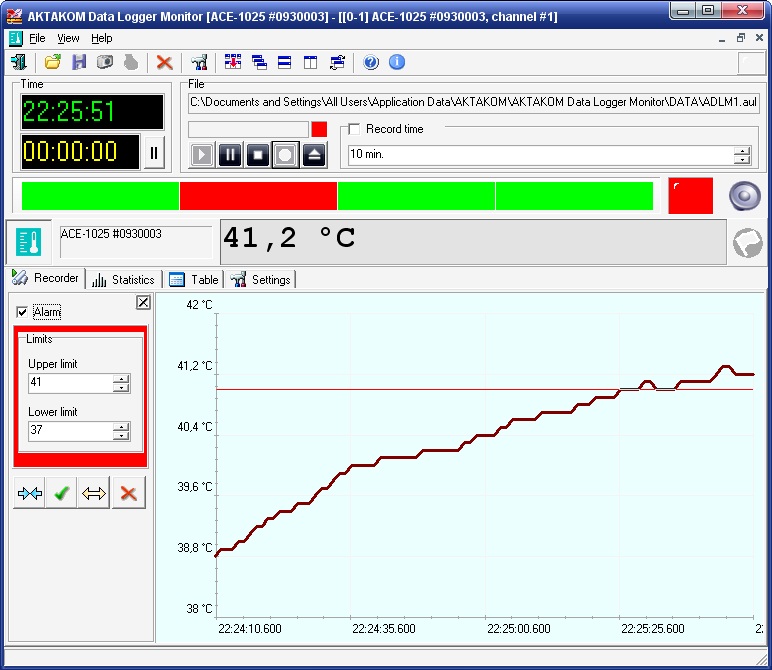Restore the inner MDI child window
The image size is (772, 670).
point(740,38)
